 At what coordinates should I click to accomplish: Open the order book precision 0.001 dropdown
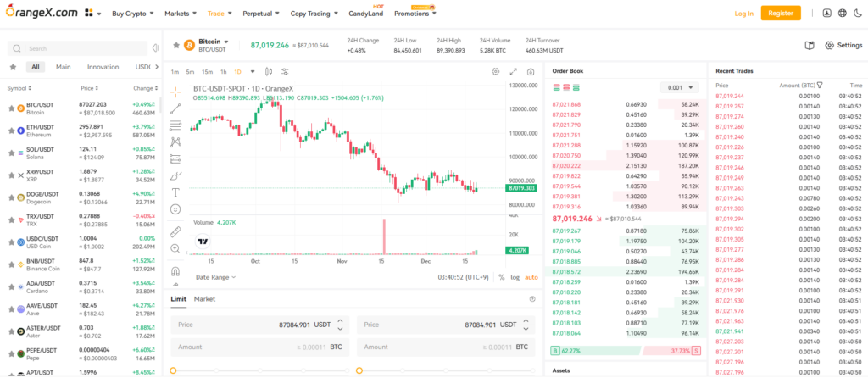click(680, 87)
